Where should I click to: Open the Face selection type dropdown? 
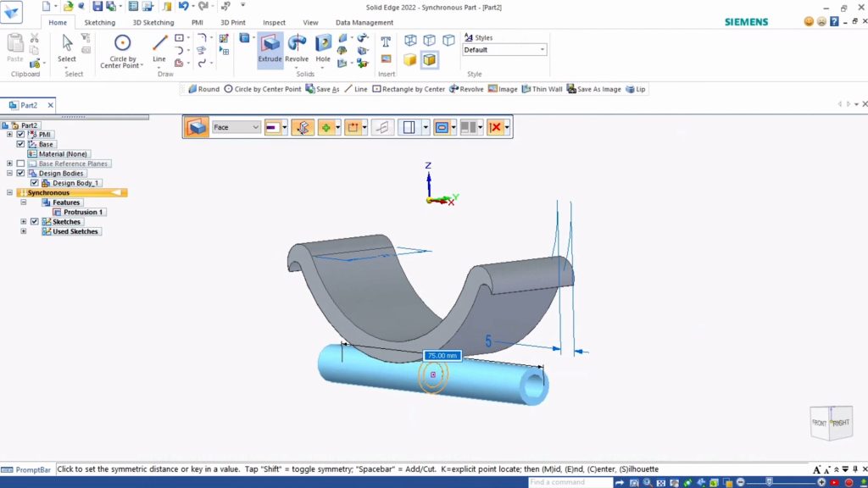coord(236,127)
